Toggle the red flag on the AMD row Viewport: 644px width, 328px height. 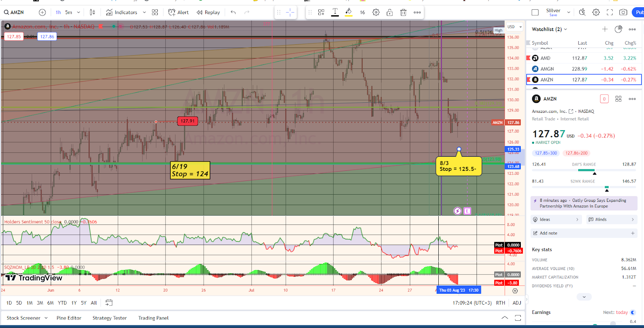click(528, 58)
